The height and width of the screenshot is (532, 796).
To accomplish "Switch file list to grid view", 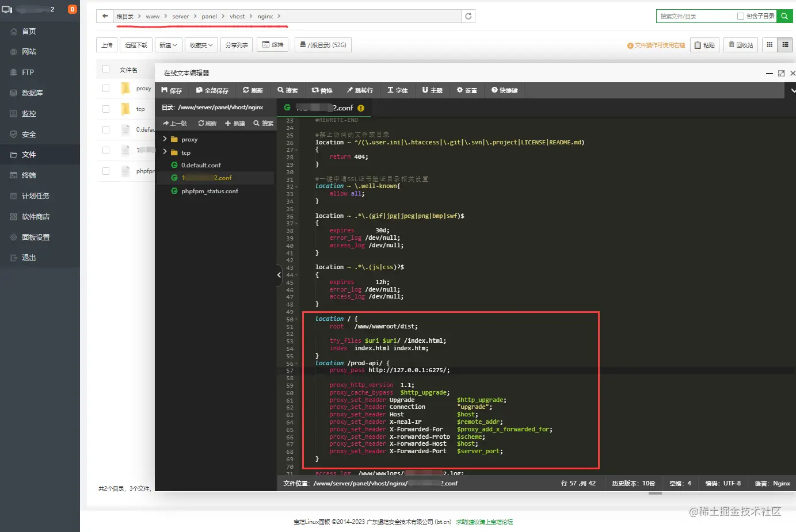I will click(770, 45).
